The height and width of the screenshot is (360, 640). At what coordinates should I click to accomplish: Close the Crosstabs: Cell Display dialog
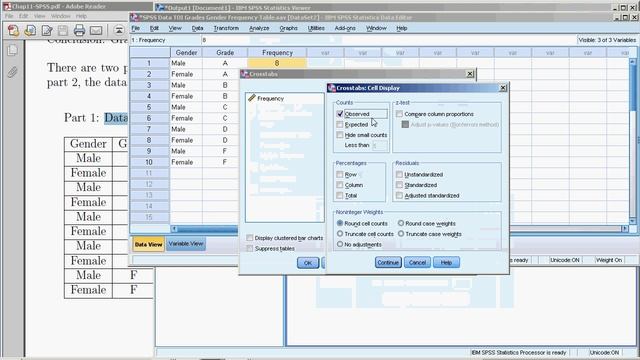(503, 88)
